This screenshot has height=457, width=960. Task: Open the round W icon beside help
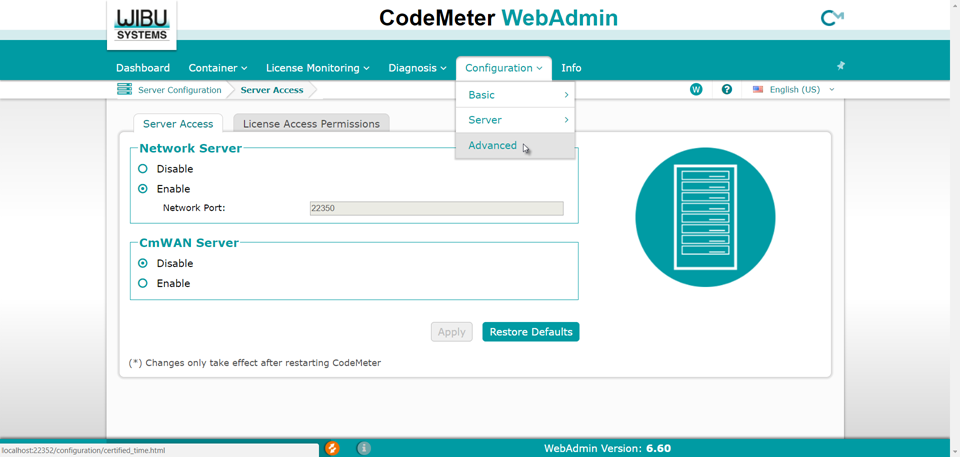click(696, 89)
